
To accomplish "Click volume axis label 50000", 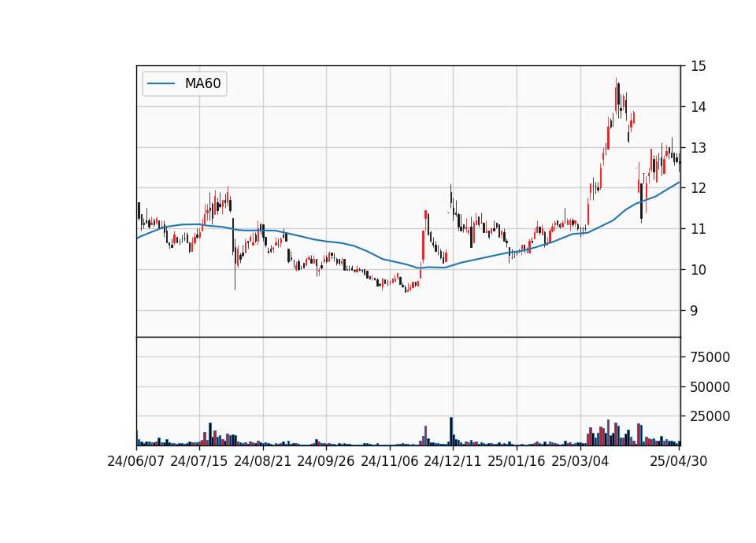I will 710,387.
